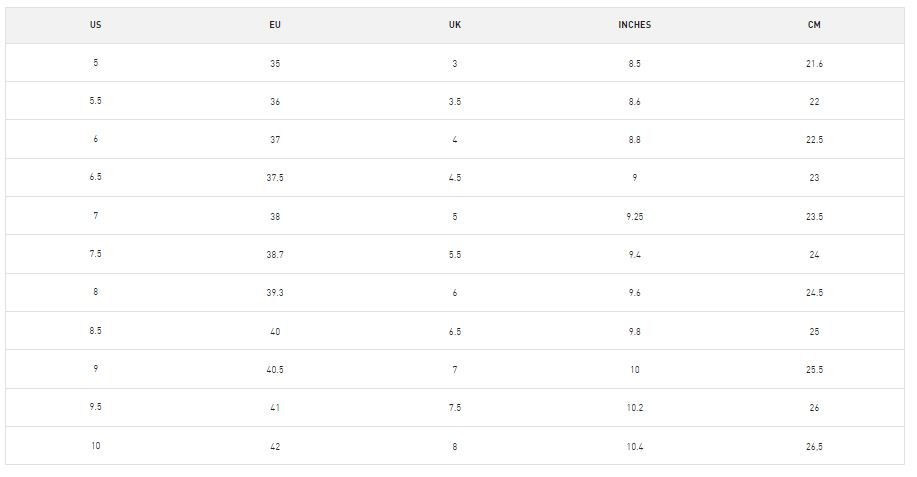Image resolution: width=917 pixels, height=477 pixels.
Task: Click the US column header
Action: point(95,25)
